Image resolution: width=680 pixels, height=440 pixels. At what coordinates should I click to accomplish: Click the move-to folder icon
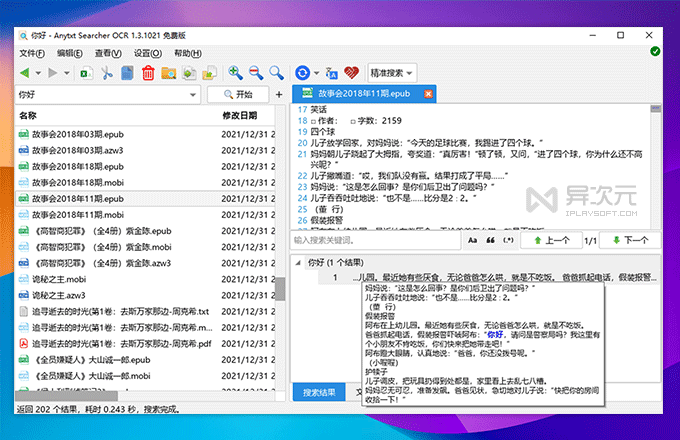tap(209, 73)
